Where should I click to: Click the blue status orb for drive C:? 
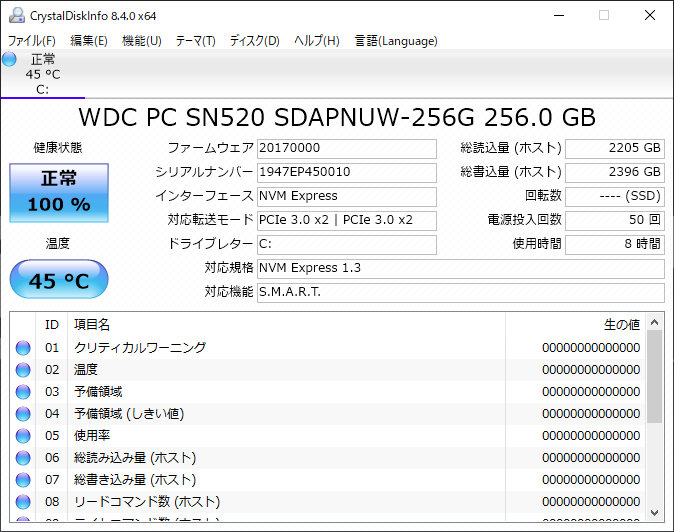(x=9, y=59)
